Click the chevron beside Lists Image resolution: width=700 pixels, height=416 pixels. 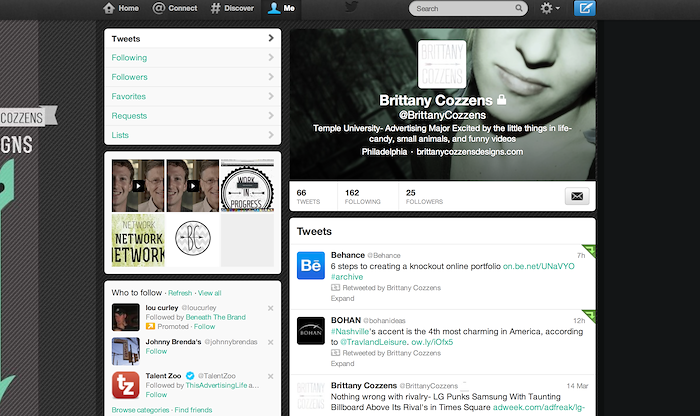tap(271, 135)
